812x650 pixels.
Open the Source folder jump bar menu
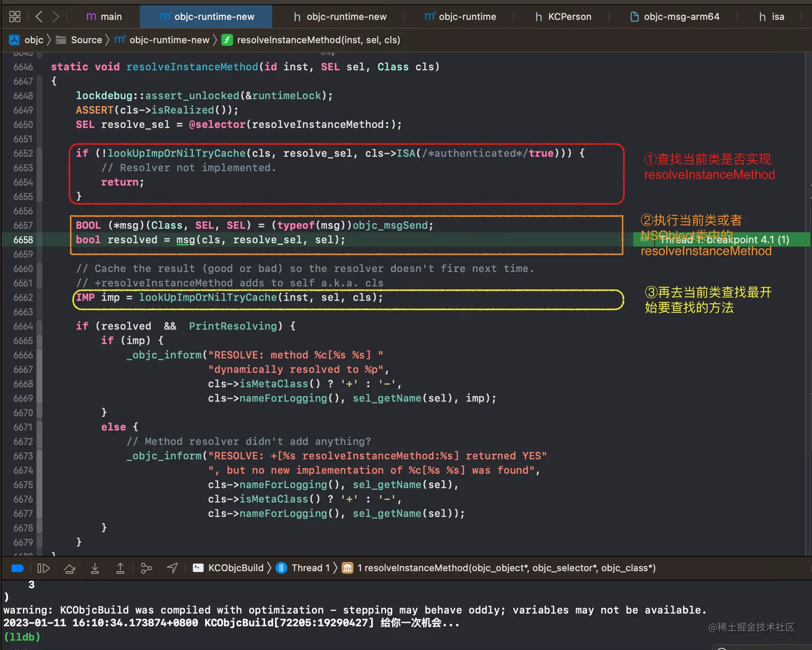79,40
